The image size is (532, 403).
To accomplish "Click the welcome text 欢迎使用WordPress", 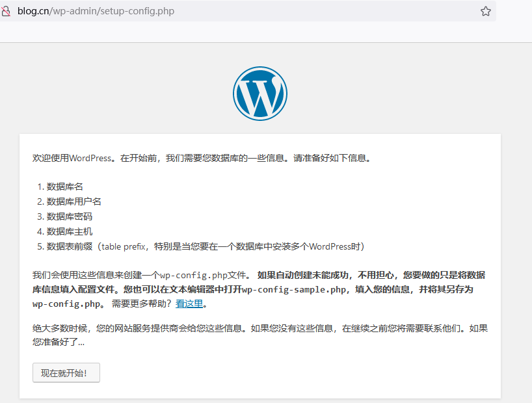I will click(72, 158).
